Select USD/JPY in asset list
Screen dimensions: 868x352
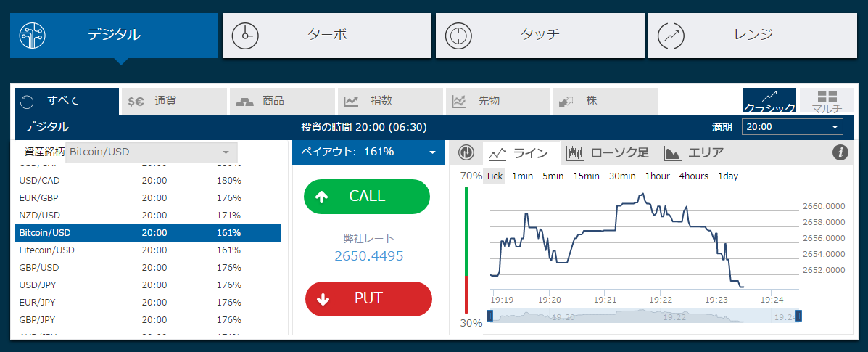click(x=148, y=285)
